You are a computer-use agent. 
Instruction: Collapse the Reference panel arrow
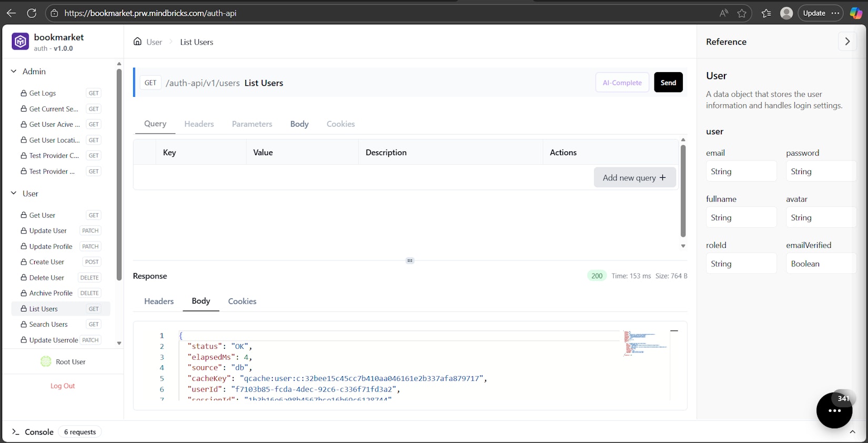847,42
